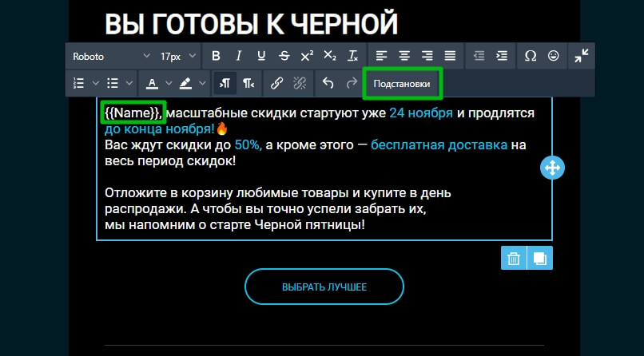Viewport: 644px width, 356px height.
Task: Apply subscript formatting
Action: click(x=330, y=56)
